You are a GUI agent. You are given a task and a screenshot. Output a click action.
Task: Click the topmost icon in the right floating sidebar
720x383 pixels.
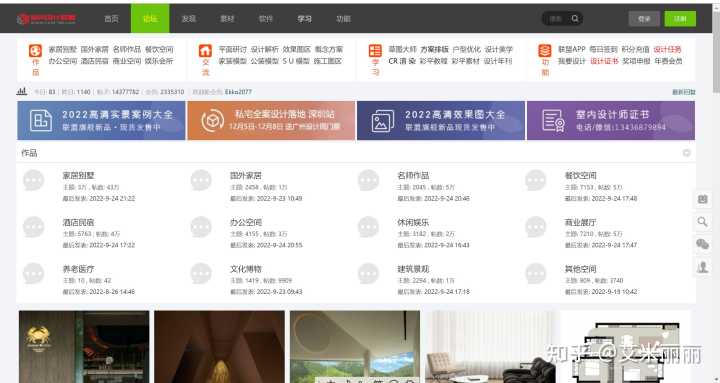pos(703,199)
